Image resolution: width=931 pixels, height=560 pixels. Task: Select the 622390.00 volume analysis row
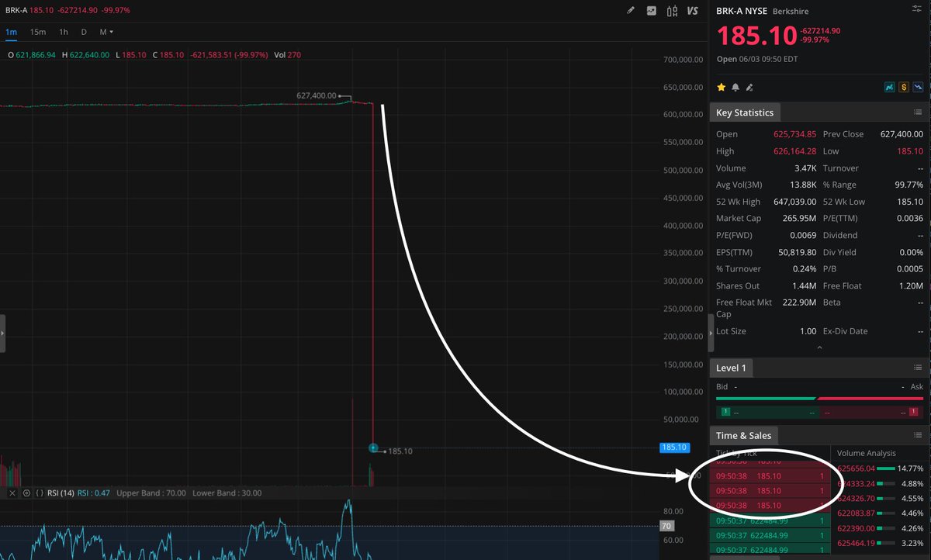881,528
